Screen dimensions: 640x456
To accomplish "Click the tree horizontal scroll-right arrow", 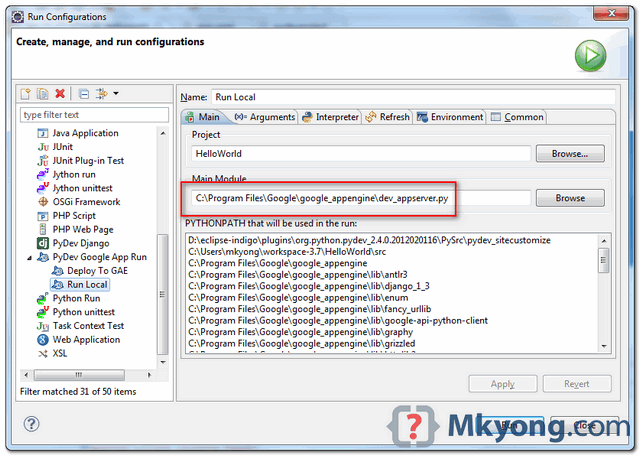I will point(149,375).
